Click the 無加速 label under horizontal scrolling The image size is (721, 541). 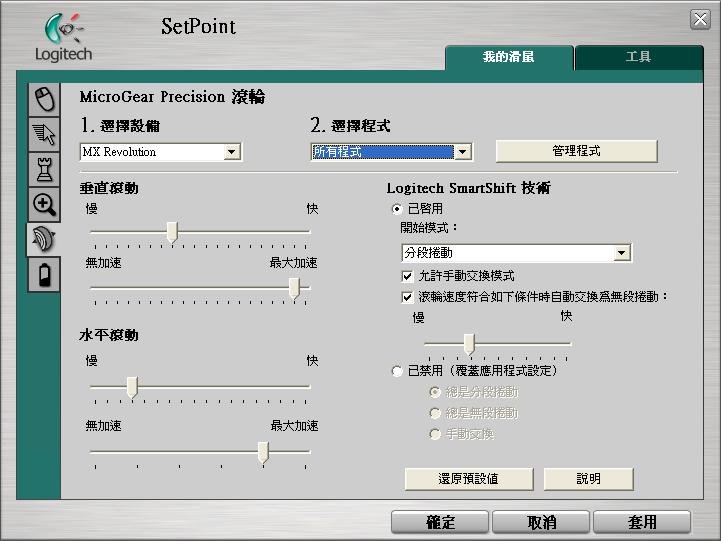click(x=103, y=426)
